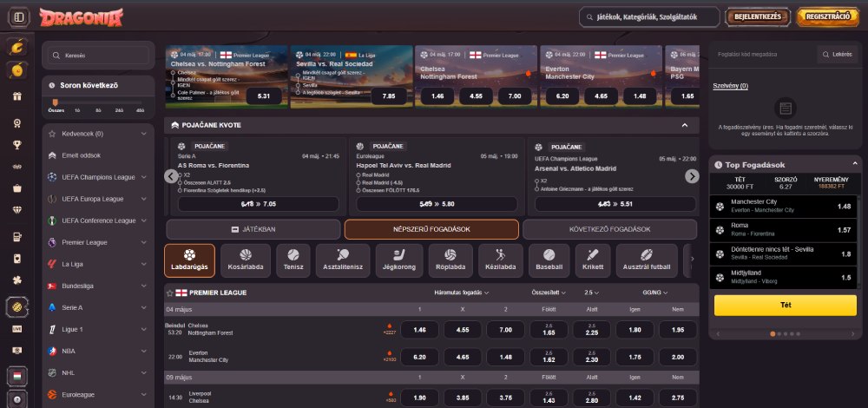Select the Tenisz sport

[293, 260]
